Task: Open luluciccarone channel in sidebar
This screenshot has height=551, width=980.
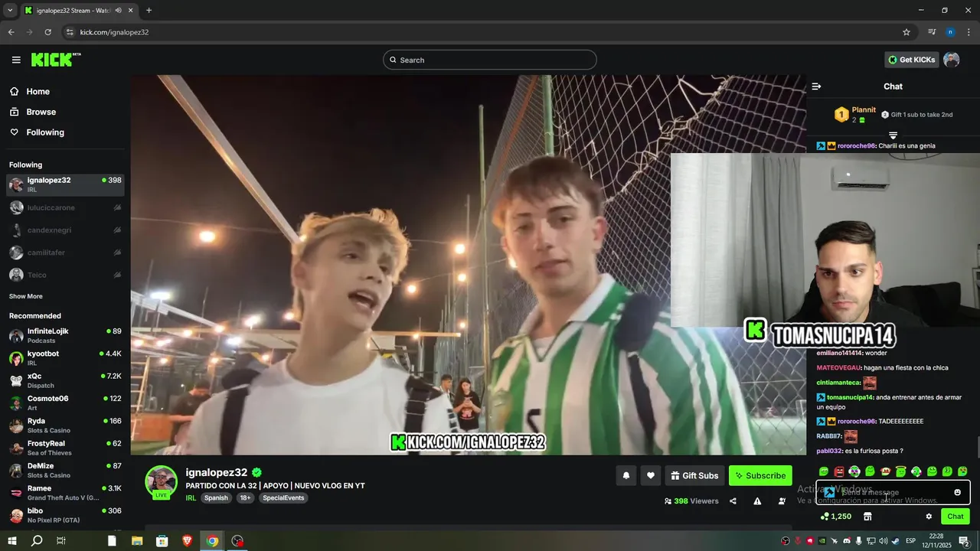Action: pyautogui.click(x=65, y=207)
